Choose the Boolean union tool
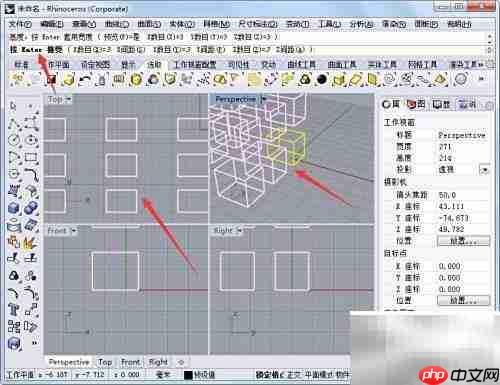The width and height of the screenshot is (500, 385). pos(31,208)
